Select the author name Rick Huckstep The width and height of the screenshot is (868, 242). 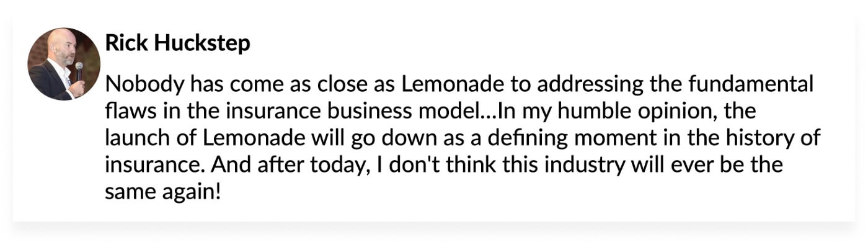tap(178, 43)
